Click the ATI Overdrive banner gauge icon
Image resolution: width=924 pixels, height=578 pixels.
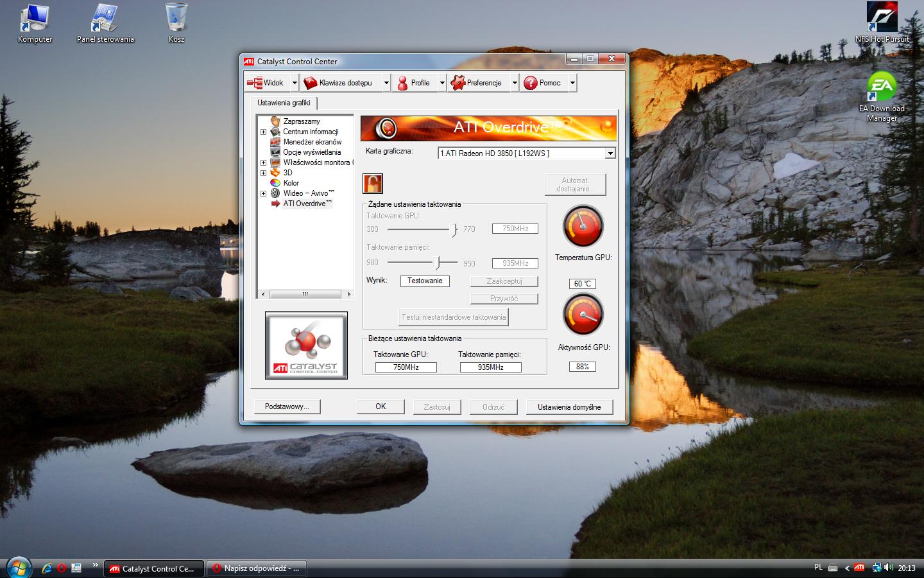[x=386, y=128]
